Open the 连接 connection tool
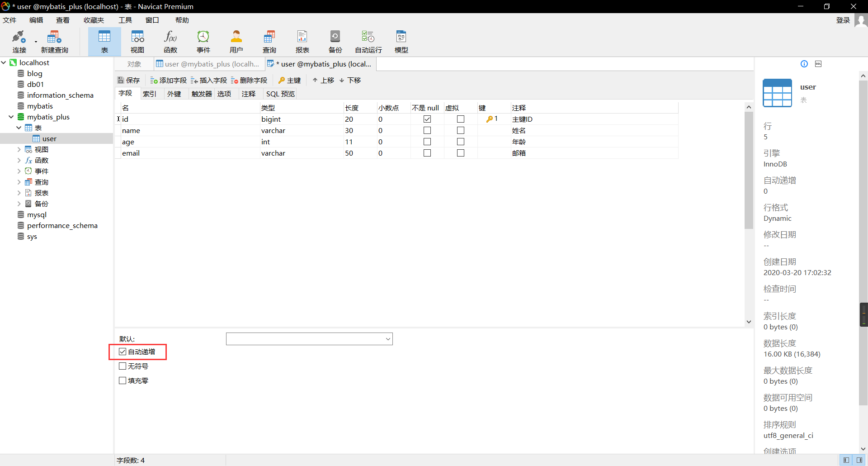The image size is (868, 466). tap(19, 42)
